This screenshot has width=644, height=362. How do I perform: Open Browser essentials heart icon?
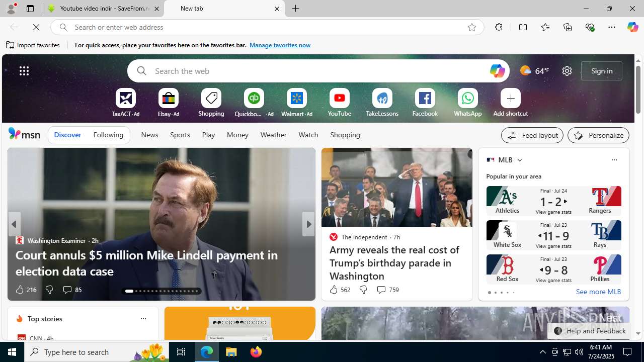pyautogui.click(x=590, y=27)
